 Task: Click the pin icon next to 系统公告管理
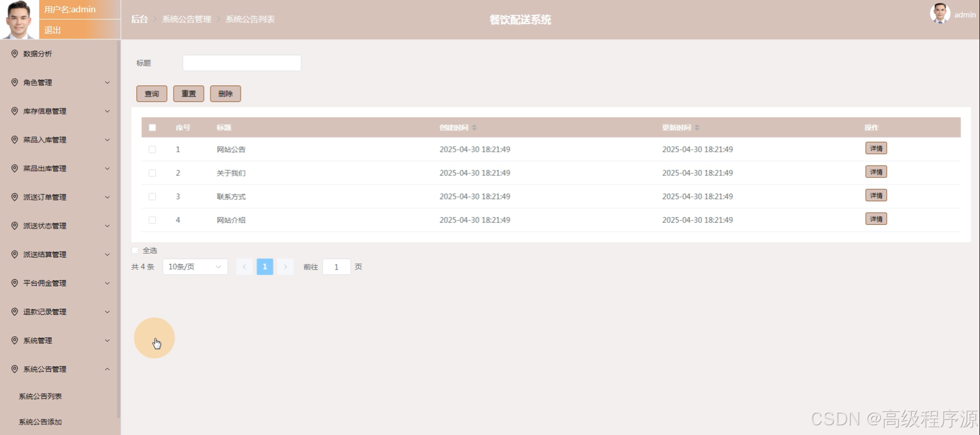(x=14, y=369)
